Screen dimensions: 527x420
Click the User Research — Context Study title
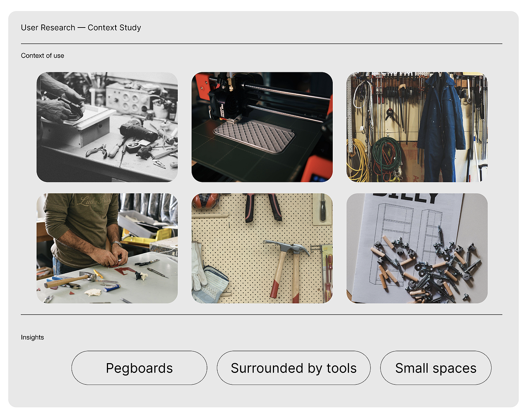coord(81,27)
